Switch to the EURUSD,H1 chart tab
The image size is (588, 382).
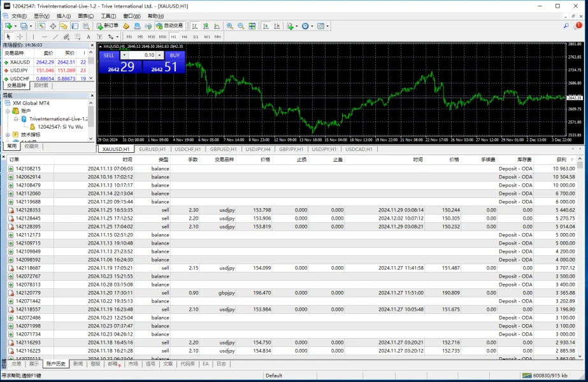click(152, 149)
